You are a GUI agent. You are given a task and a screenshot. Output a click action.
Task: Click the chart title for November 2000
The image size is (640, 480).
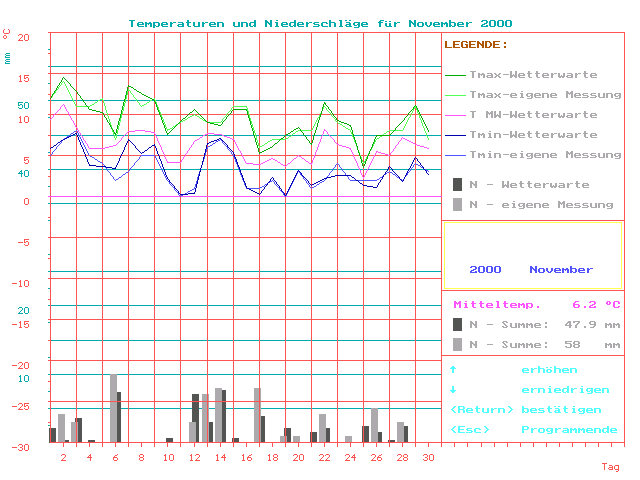[x=320, y=22]
